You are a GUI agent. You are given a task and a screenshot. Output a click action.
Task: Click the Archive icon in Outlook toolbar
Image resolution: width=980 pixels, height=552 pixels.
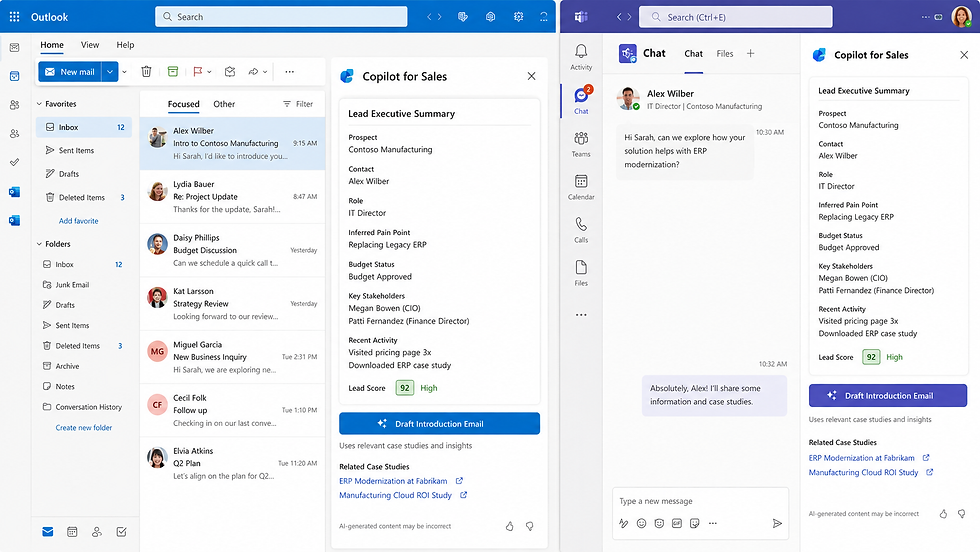click(x=173, y=72)
